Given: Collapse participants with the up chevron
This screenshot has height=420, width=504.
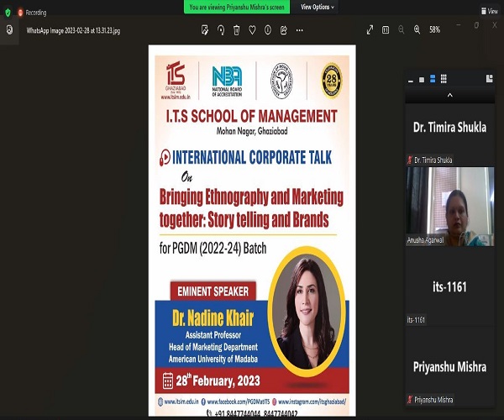Looking at the screenshot, I should tap(450, 95).
